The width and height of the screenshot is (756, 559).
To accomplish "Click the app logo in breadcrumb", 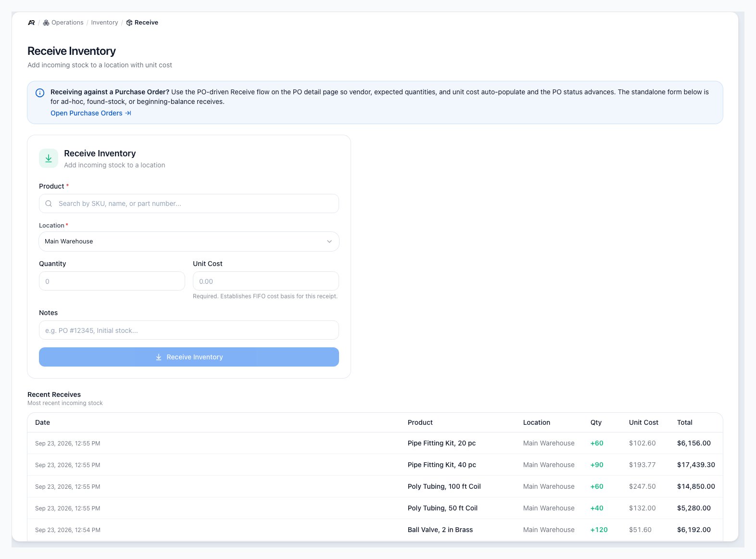I will (x=31, y=23).
